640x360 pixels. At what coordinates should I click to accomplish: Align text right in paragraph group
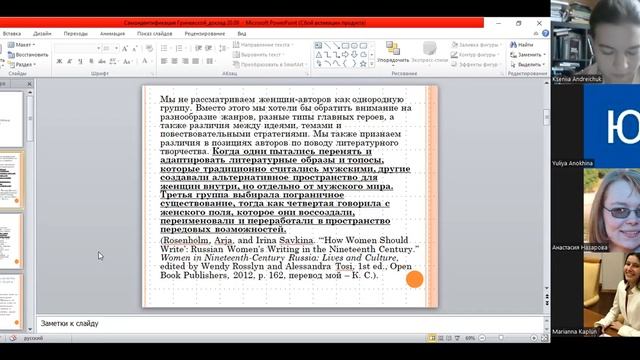click(185, 61)
